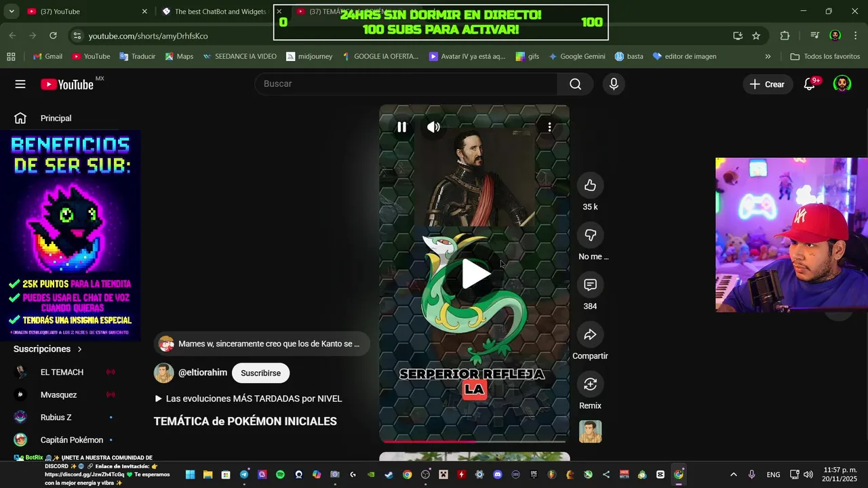Reload the page
Viewport: 868px width, 488px height.
53,35
